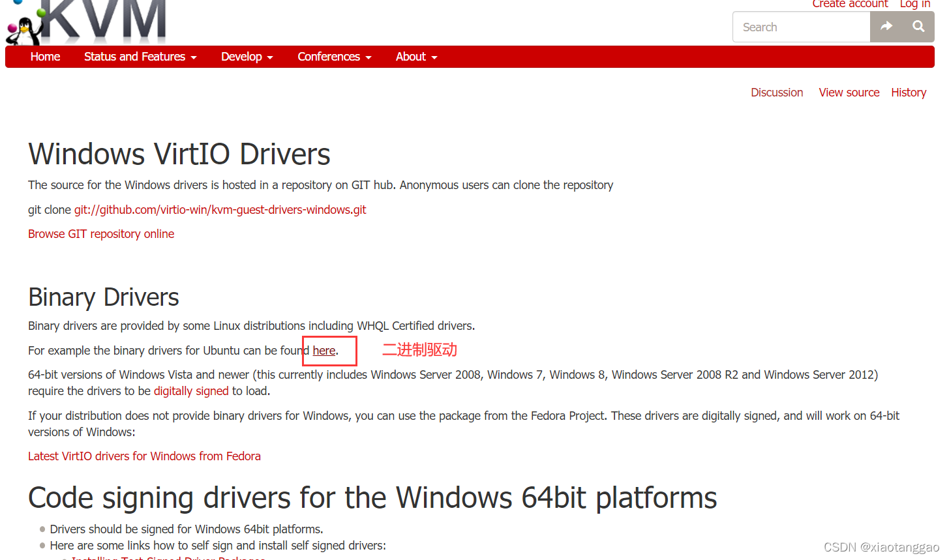Select the 'Windows VirtIO Drivers' page heading
Screen dimensions: 949x560
click(179, 155)
